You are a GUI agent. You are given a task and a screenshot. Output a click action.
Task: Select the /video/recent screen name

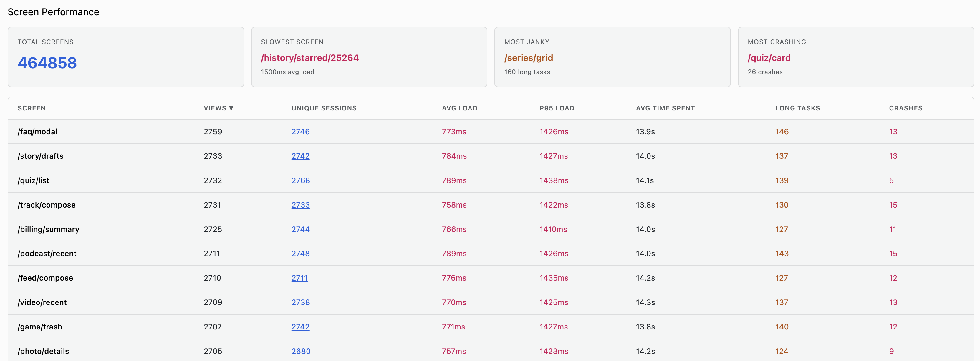[x=42, y=302]
